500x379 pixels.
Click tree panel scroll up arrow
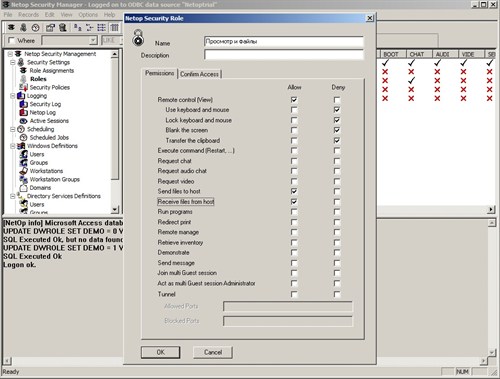[x=115, y=54]
